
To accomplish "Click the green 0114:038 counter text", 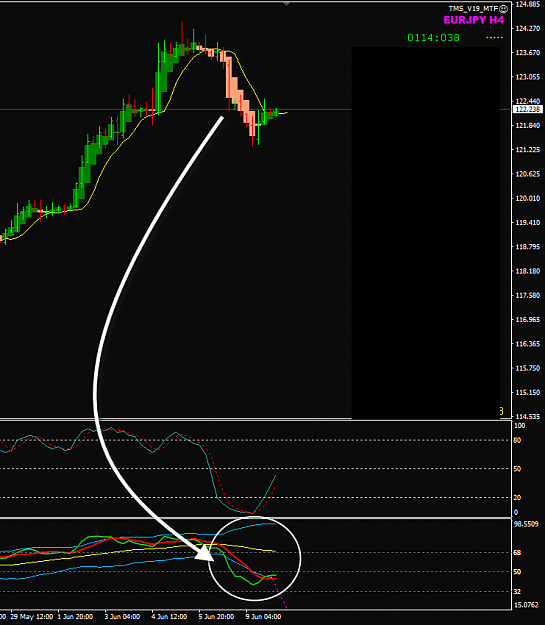I will [x=433, y=37].
